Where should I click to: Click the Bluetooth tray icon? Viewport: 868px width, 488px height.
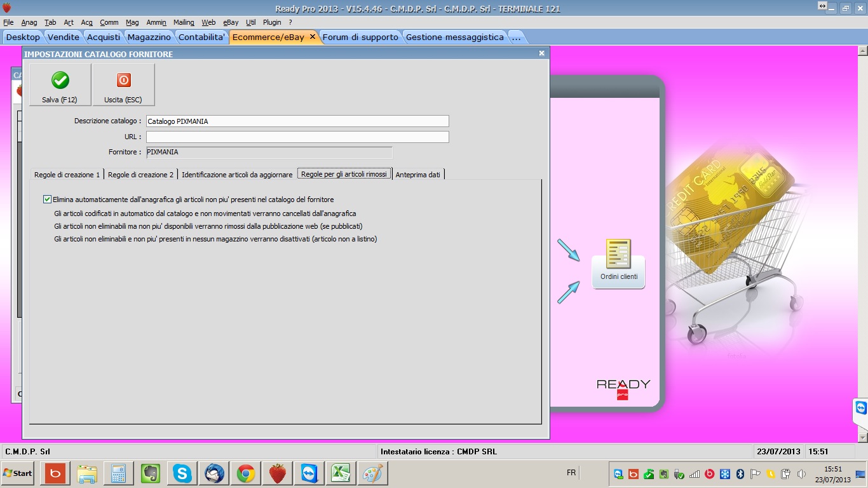tap(740, 474)
